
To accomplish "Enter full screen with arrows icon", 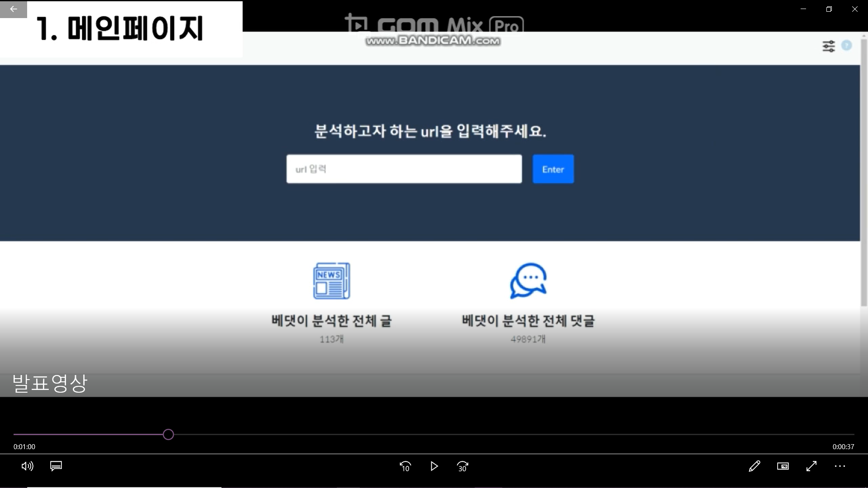I will [x=811, y=466].
